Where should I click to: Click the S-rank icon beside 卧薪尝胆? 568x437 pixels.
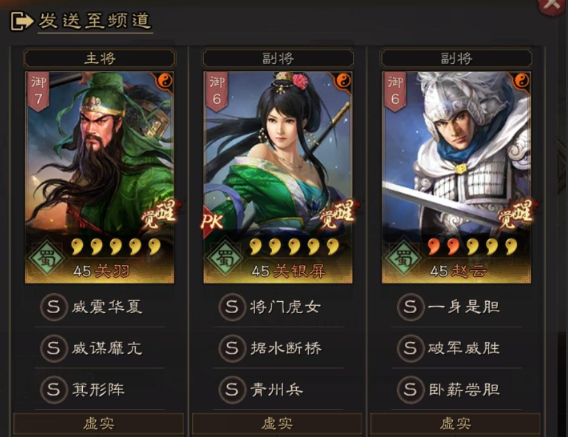[410, 390]
